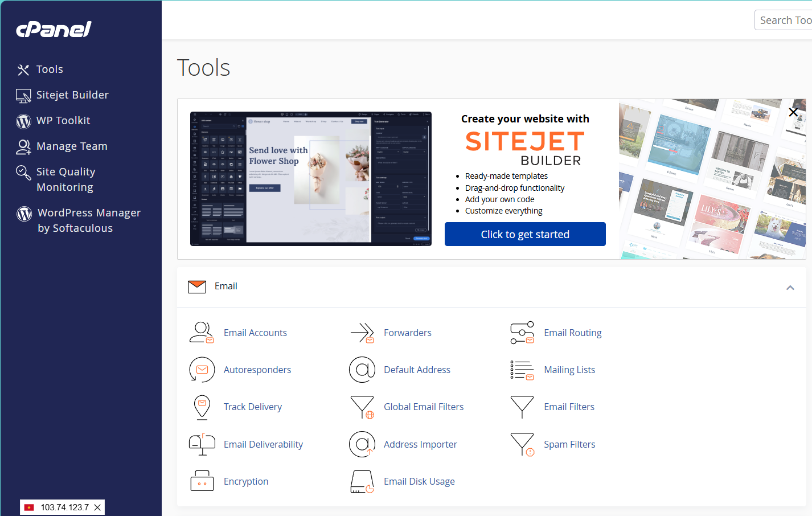Open the Address Importer link
This screenshot has height=516, width=812.
point(420,444)
